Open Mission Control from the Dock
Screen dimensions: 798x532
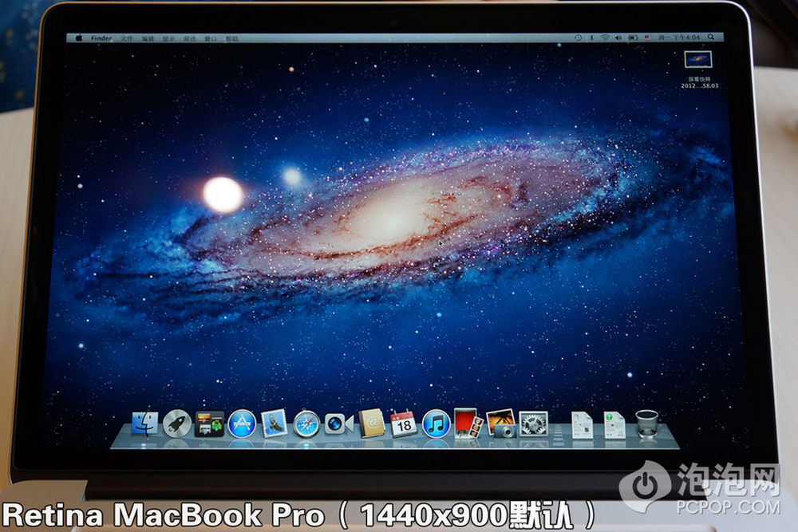(209, 424)
